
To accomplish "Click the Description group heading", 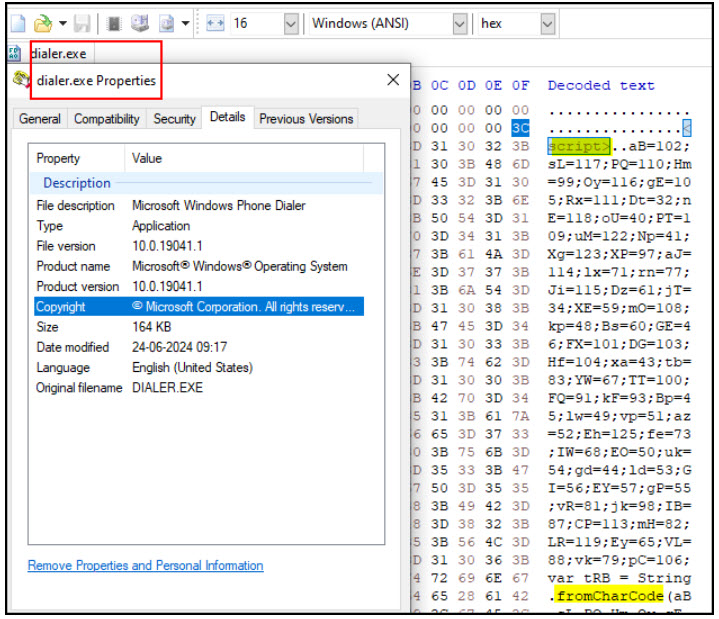I will pyautogui.click(x=77, y=183).
